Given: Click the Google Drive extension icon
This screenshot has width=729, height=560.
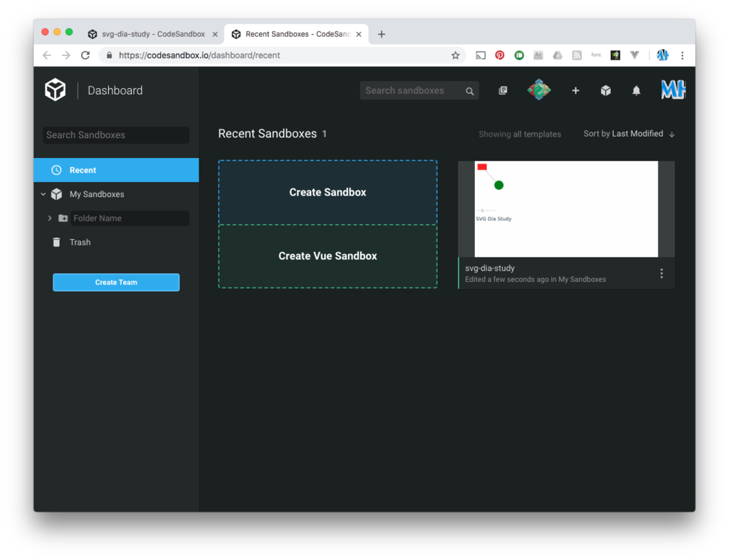Looking at the screenshot, I should click(x=557, y=56).
